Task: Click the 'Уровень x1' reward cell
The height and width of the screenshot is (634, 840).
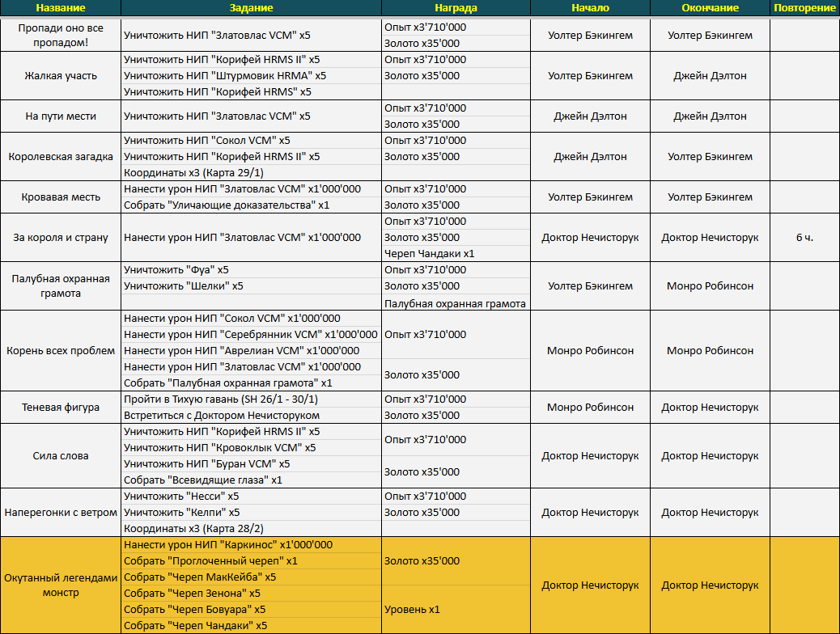Action: [x=413, y=610]
